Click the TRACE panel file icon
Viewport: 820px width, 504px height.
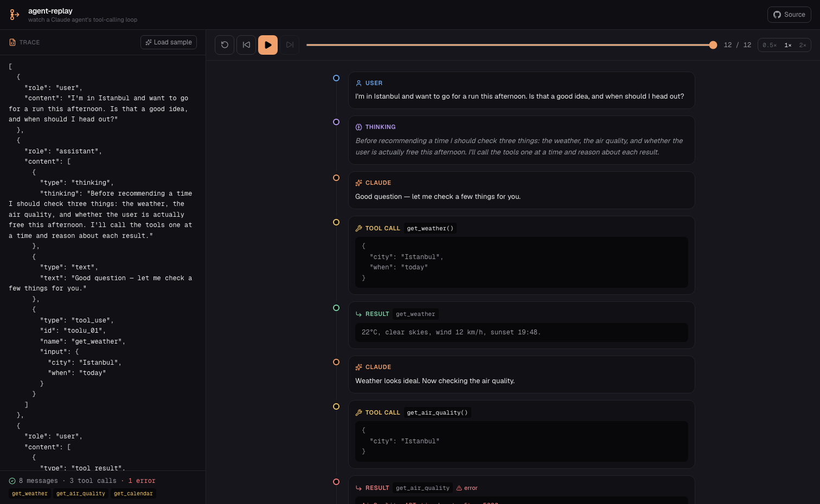pyautogui.click(x=12, y=42)
